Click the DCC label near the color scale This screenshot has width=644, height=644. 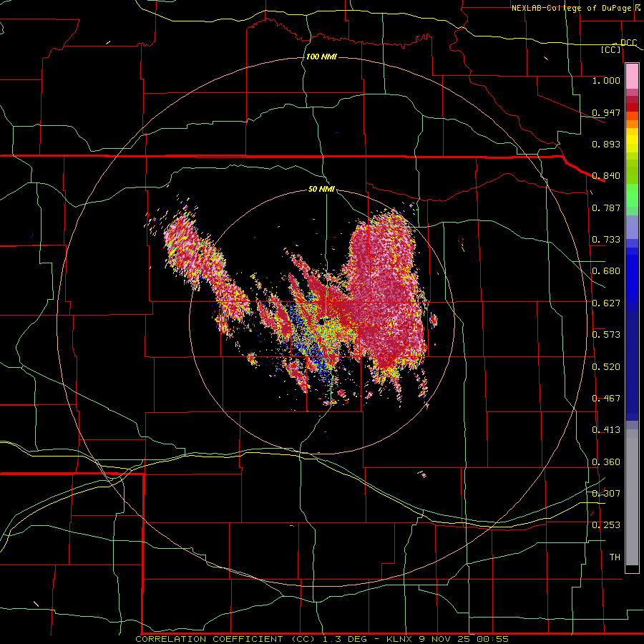(628, 43)
